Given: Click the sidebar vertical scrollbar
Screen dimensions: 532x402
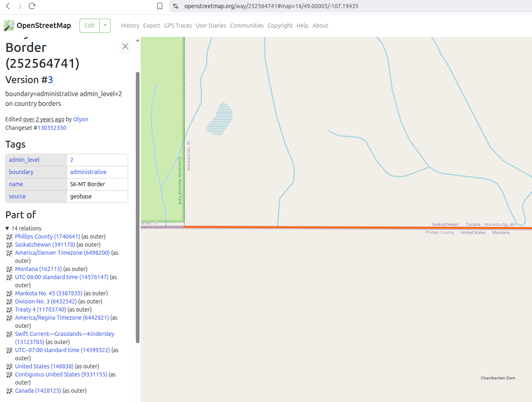Looking at the screenshot, I should (137, 207).
